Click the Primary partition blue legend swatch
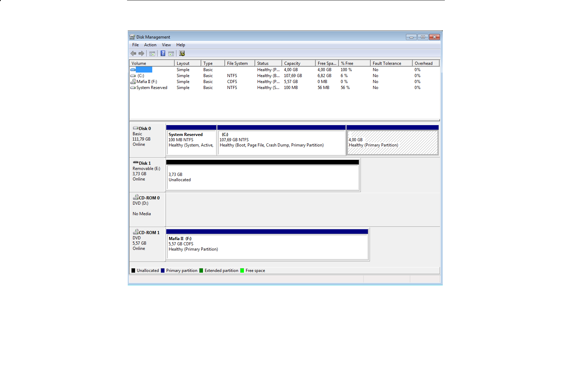This screenshot has width=588, height=368. coord(163,271)
